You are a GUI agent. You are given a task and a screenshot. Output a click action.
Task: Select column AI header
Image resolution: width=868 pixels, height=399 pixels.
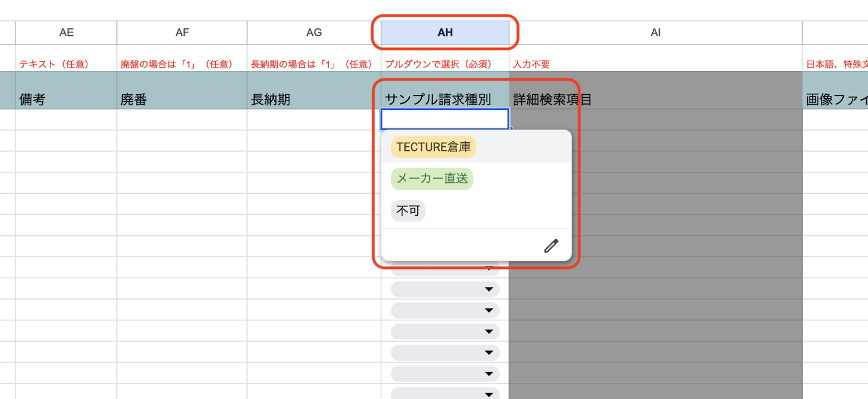click(656, 33)
